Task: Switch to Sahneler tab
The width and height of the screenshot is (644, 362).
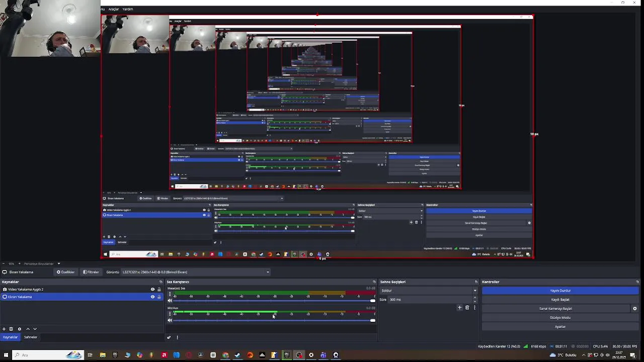Action: point(31,337)
